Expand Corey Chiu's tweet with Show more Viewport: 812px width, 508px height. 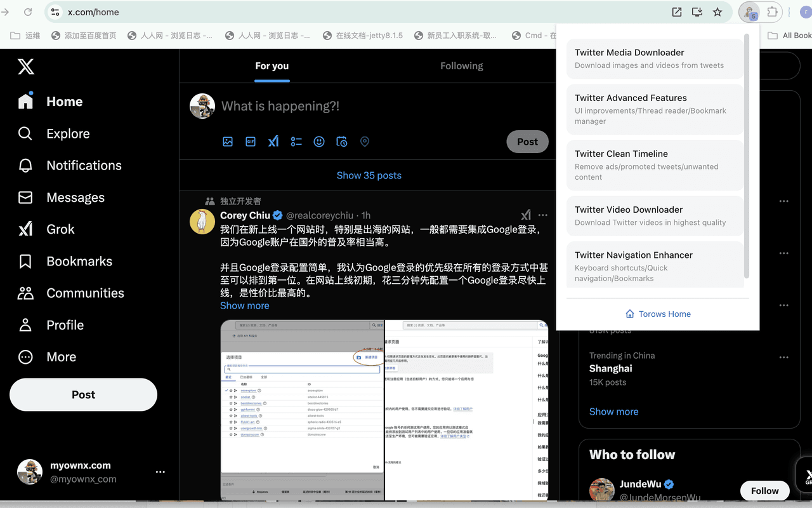pyautogui.click(x=244, y=305)
